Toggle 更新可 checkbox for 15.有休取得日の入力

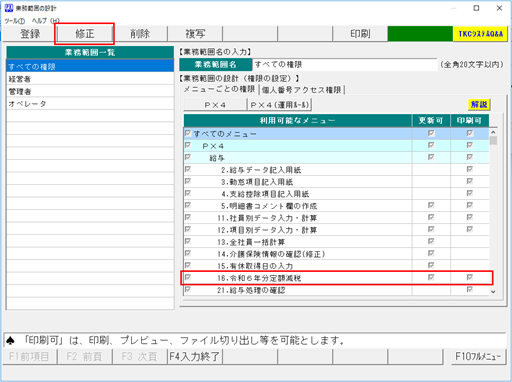click(x=431, y=265)
